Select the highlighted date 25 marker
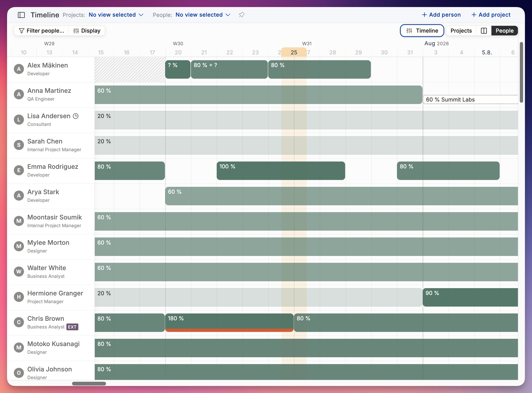This screenshot has height=393, width=532. coord(294,52)
